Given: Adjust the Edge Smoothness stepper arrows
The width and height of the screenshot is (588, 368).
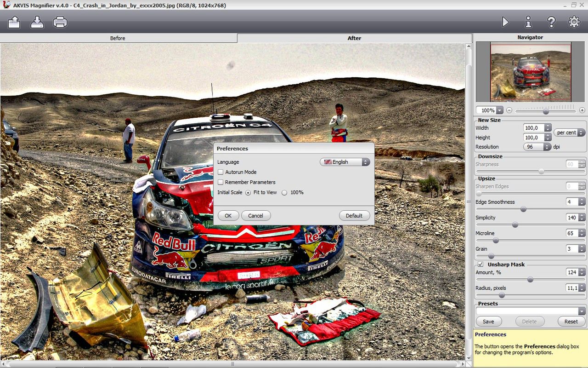Looking at the screenshot, I should 582,202.
